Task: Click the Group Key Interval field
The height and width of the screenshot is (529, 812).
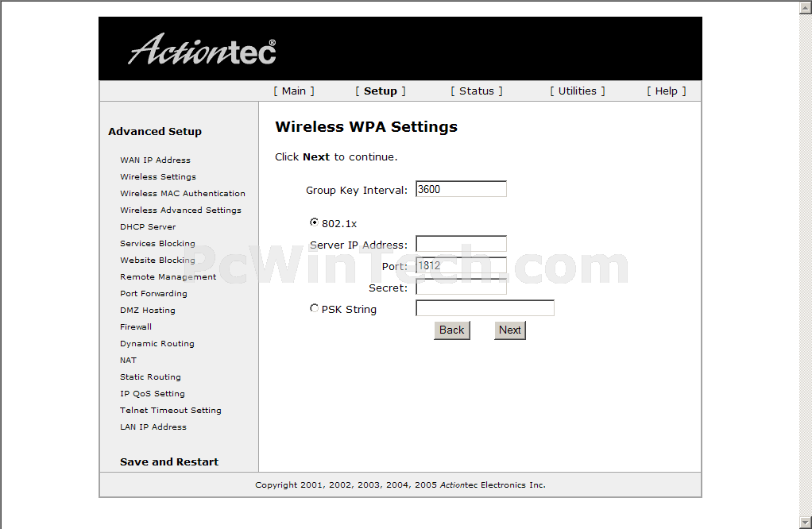Action: [461, 189]
